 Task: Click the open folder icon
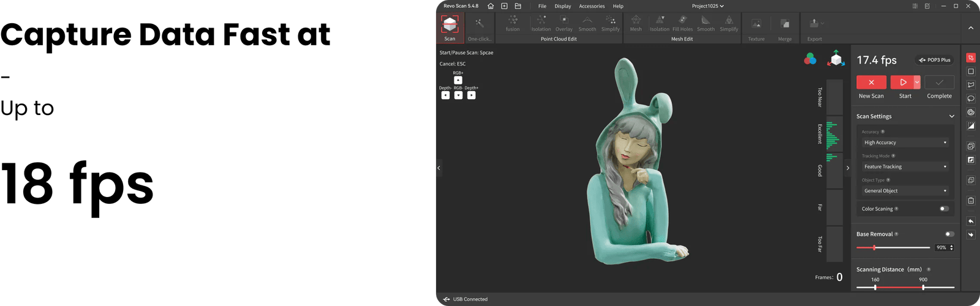coord(518,6)
